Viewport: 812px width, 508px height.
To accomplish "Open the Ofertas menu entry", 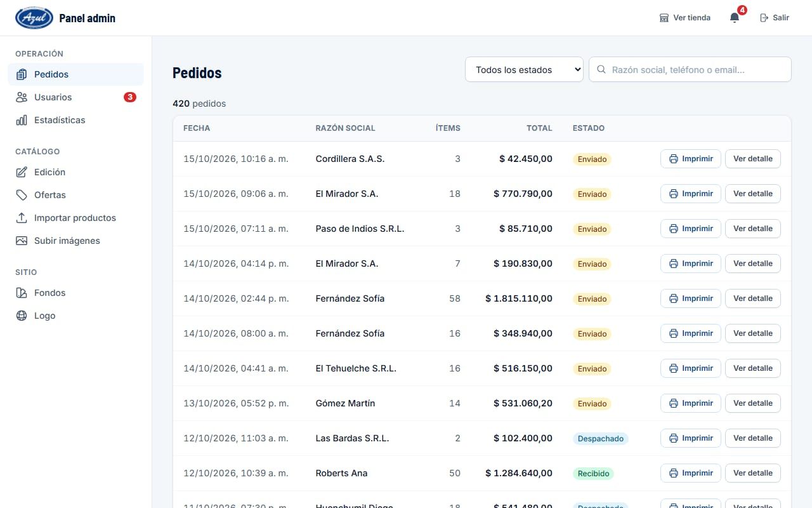I will click(x=76, y=195).
